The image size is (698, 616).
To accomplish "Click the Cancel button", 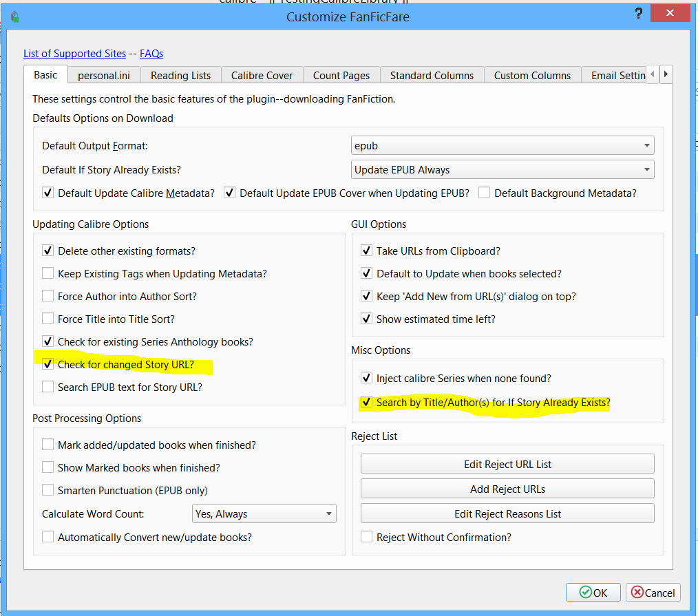I will pos(653,593).
